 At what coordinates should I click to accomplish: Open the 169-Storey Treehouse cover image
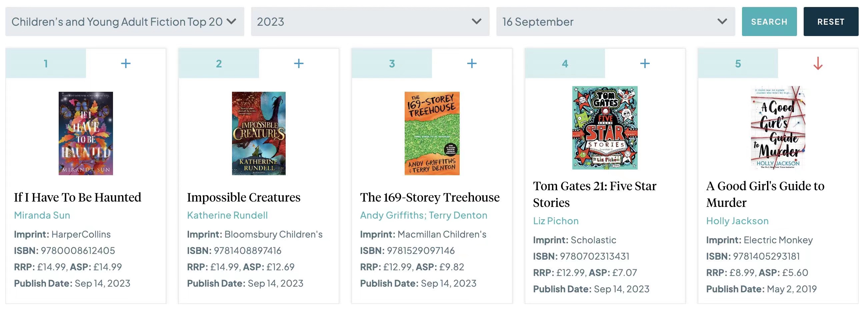tap(432, 133)
